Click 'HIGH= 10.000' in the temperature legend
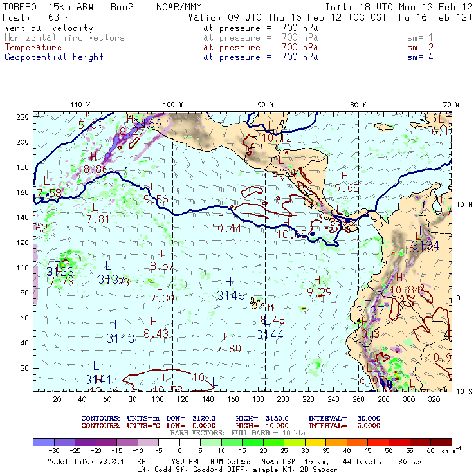The width and height of the screenshot is (476, 476). tap(262, 426)
